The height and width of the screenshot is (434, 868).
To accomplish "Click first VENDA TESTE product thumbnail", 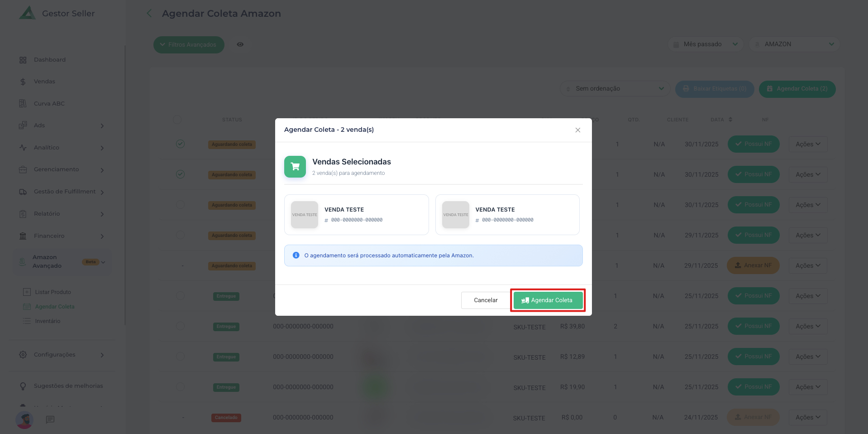I will (x=305, y=215).
